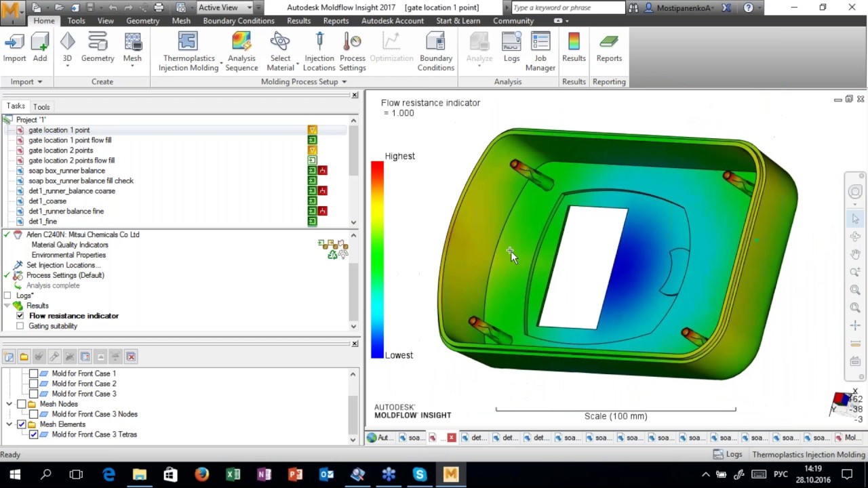Click the Logs button in status bar

(727, 454)
